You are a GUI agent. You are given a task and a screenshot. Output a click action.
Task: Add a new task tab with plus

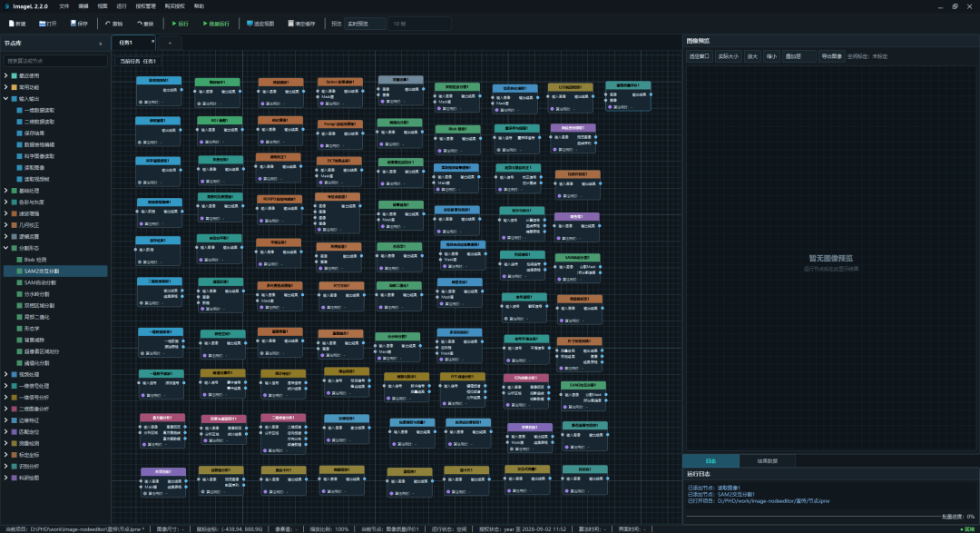(170, 44)
